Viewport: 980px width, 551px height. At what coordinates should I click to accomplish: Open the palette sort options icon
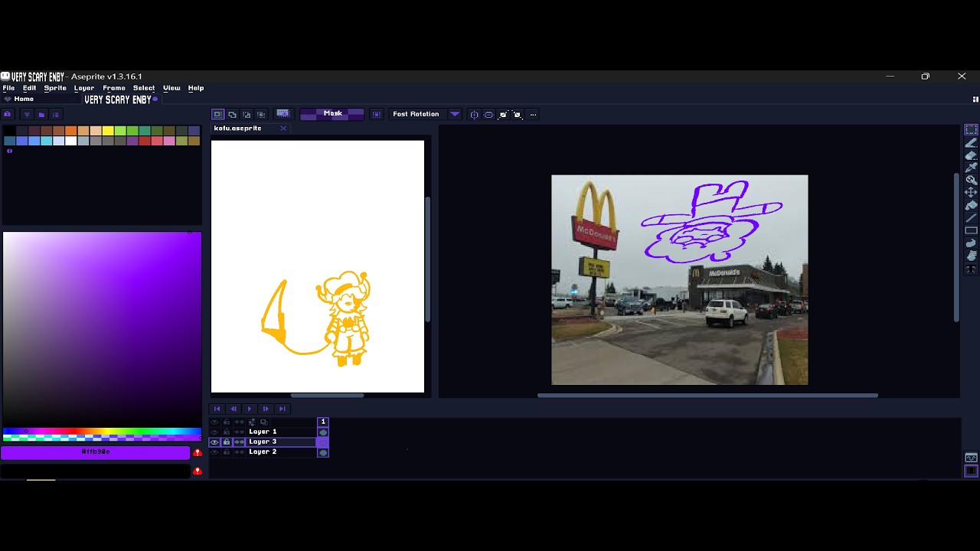click(27, 115)
